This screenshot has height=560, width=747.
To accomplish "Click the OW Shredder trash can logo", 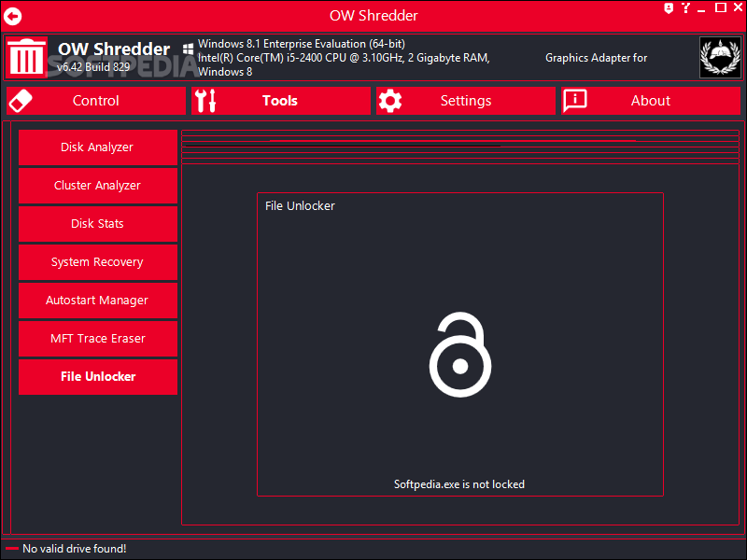I will tap(26, 57).
